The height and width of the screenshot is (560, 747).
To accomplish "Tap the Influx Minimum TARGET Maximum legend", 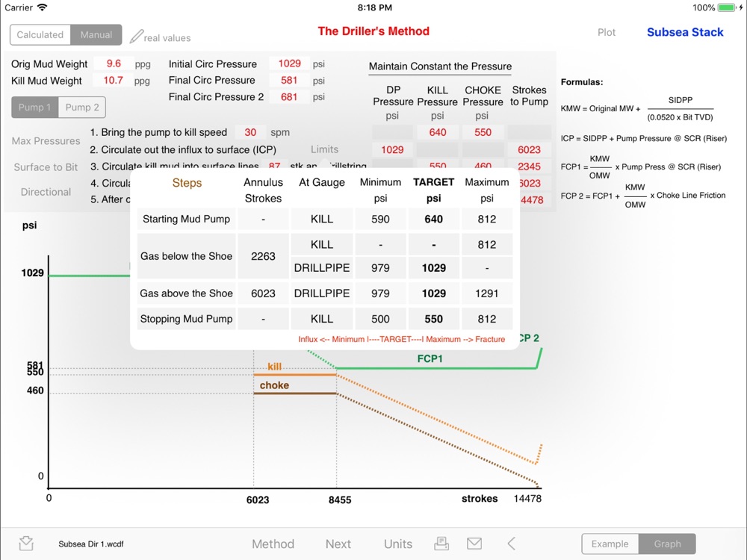I will (x=402, y=339).
